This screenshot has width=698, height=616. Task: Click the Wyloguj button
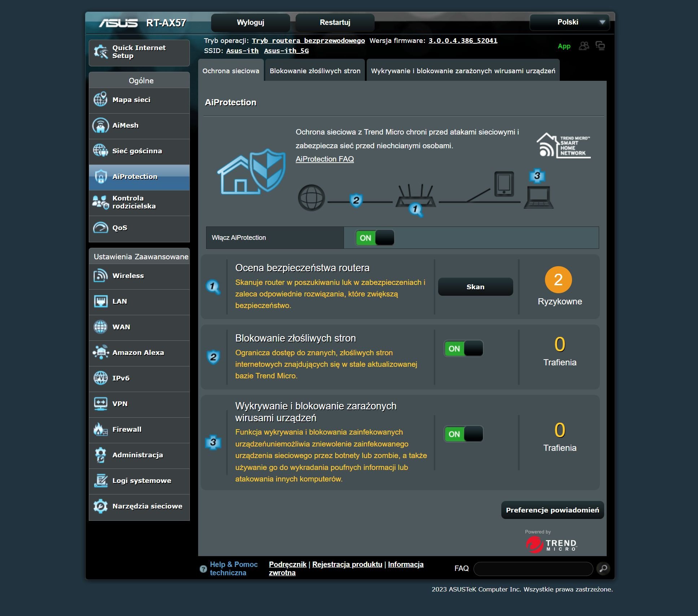pos(250,22)
